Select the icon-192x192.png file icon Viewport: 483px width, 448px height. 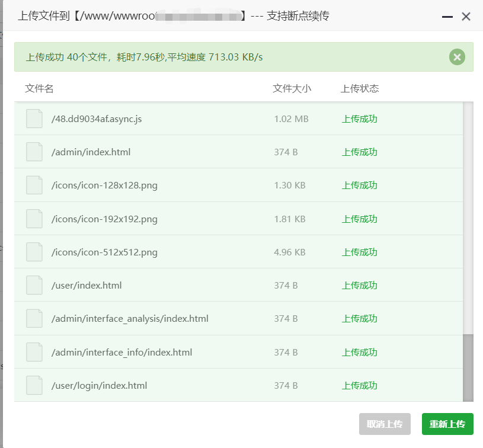click(34, 219)
